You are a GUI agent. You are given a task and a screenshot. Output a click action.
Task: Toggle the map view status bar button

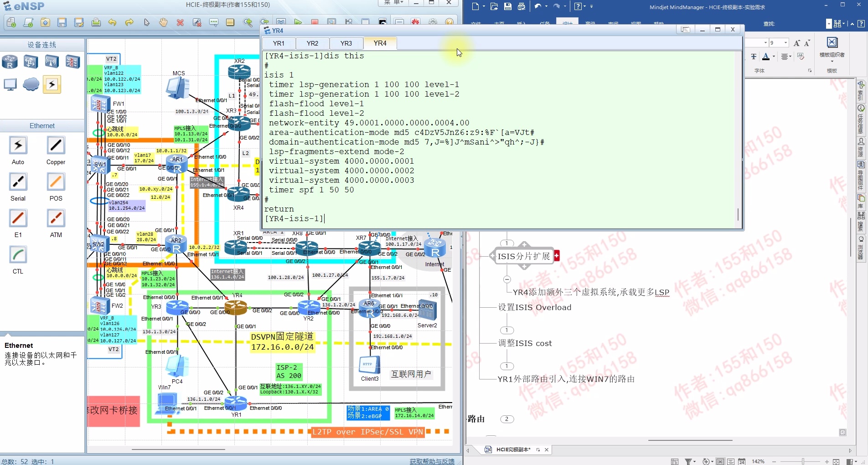[x=720, y=461]
